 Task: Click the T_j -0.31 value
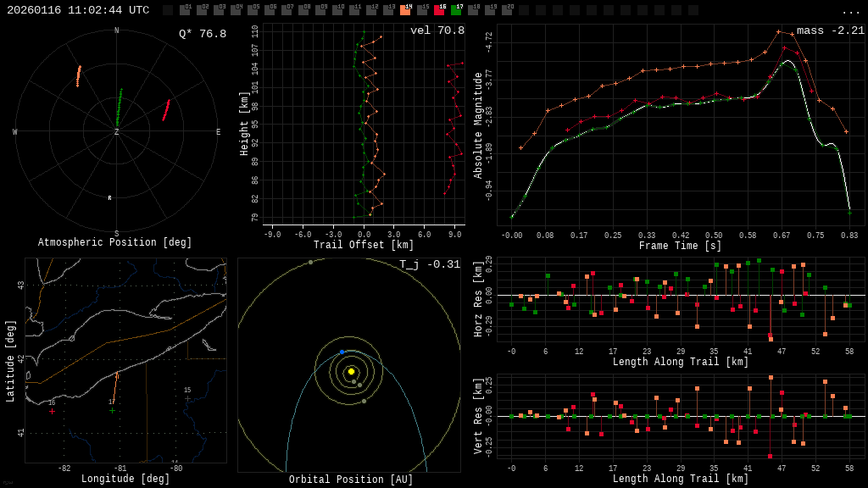pyautogui.click(x=430, y=264)
